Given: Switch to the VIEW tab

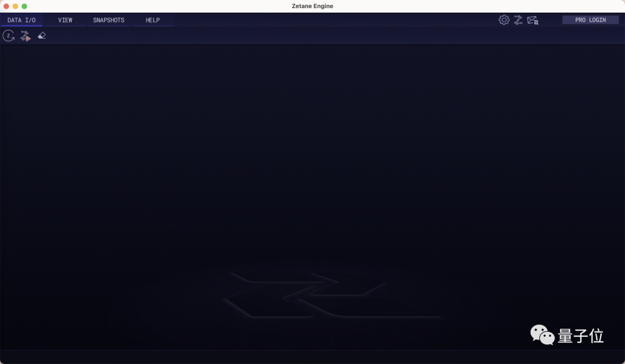Looking at the screenshot, I should (65, 20).
